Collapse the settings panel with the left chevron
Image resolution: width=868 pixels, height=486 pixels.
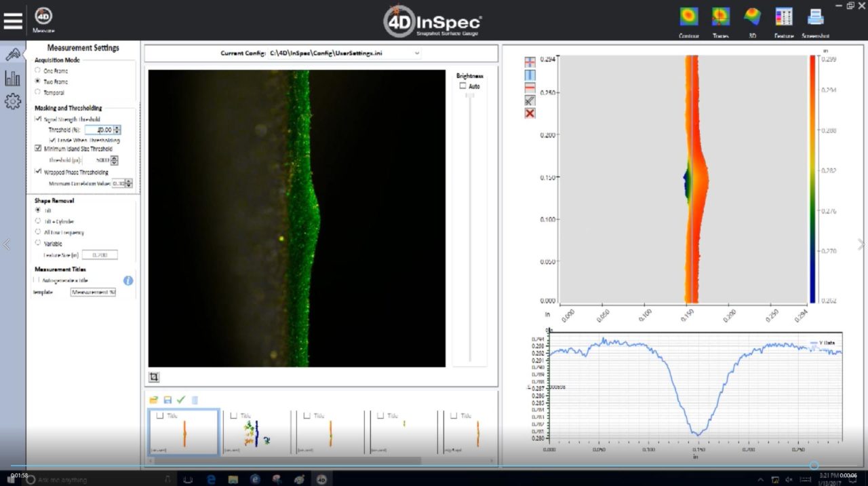click(x=5, y=243)
